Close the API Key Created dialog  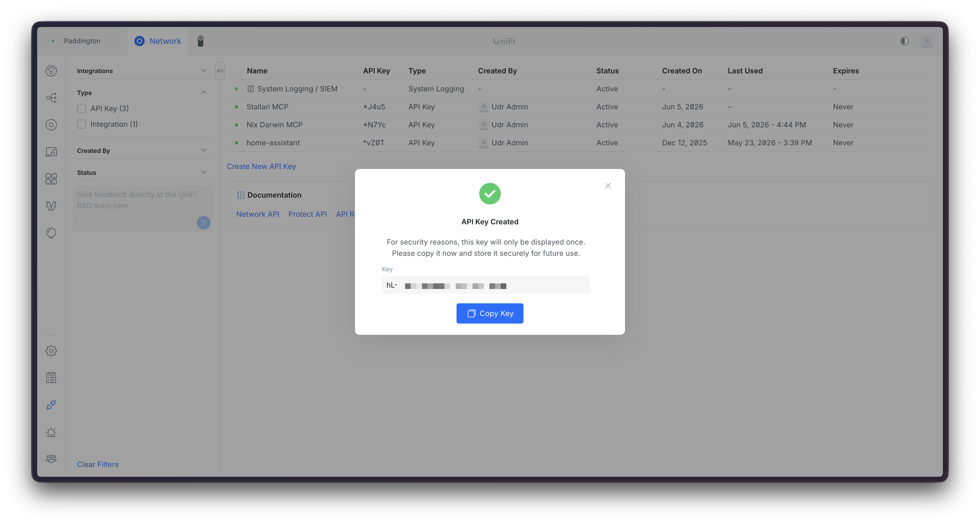(x=608, y=186)
